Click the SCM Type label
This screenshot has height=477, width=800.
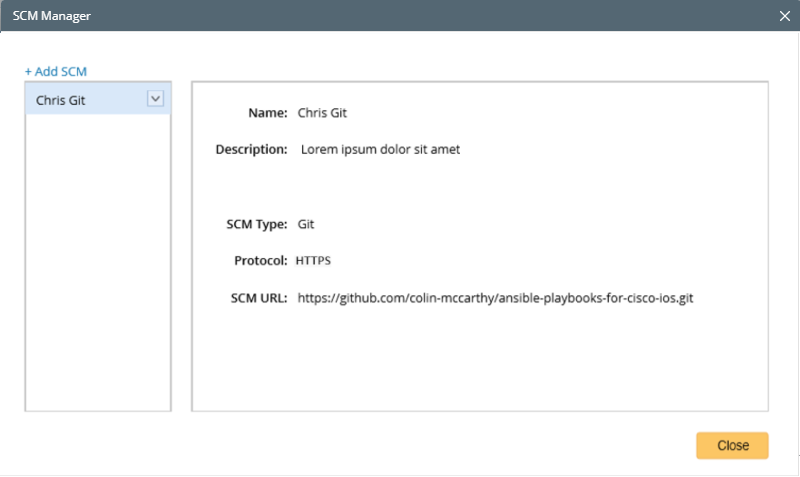coord(257,224)
